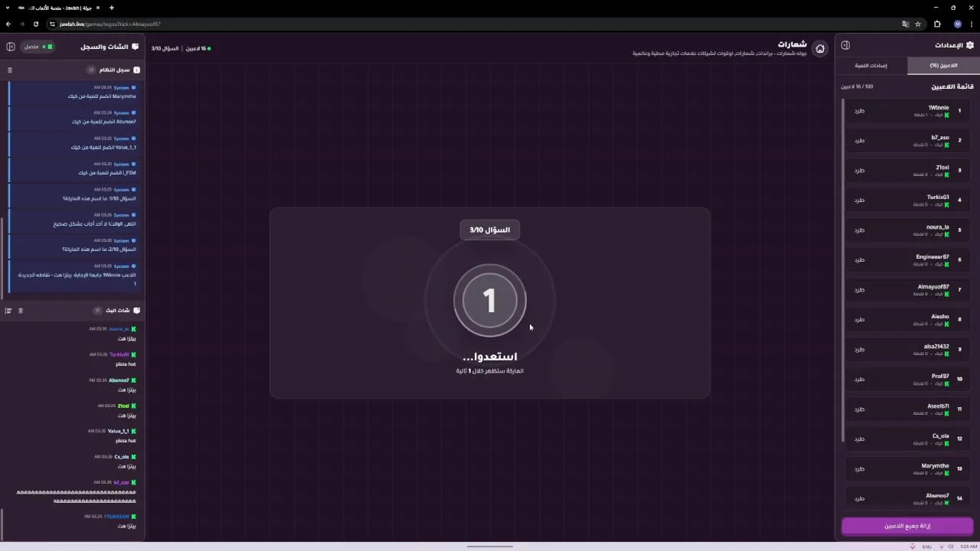Click the browser back arrow
Screen dimensions: 980x551
point(8,24)
